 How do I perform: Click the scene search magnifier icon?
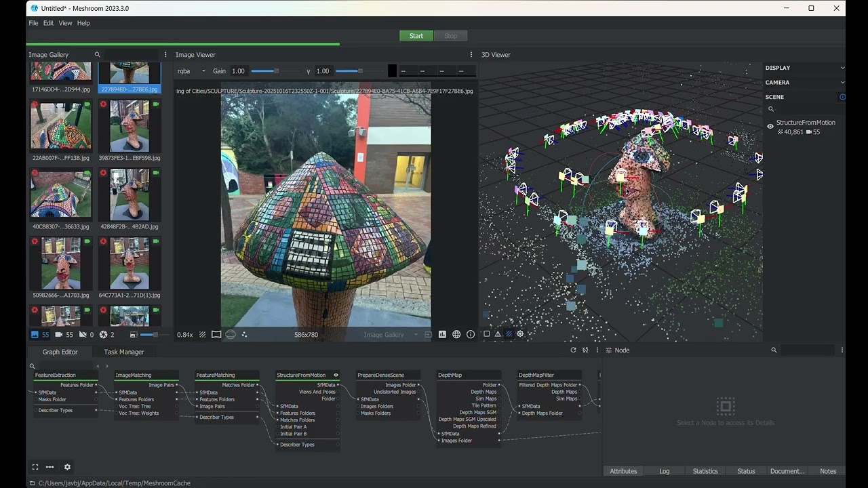click(x=771, y=109)
